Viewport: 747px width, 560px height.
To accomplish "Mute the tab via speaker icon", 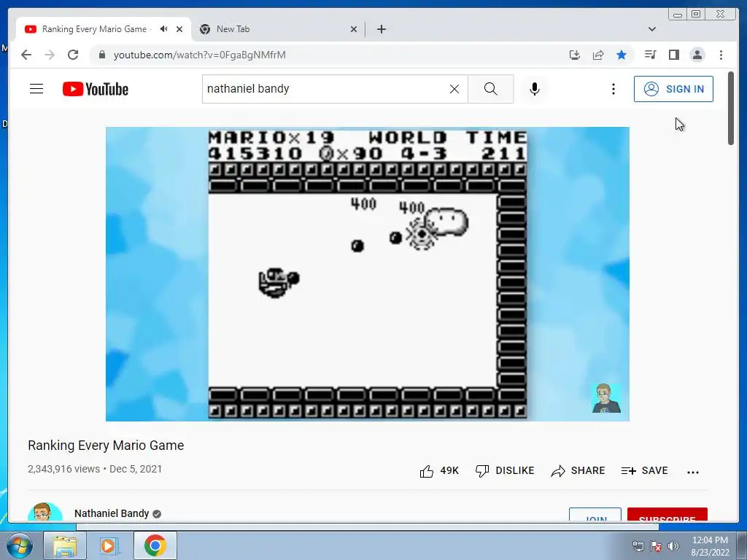I will coord(164,29).
